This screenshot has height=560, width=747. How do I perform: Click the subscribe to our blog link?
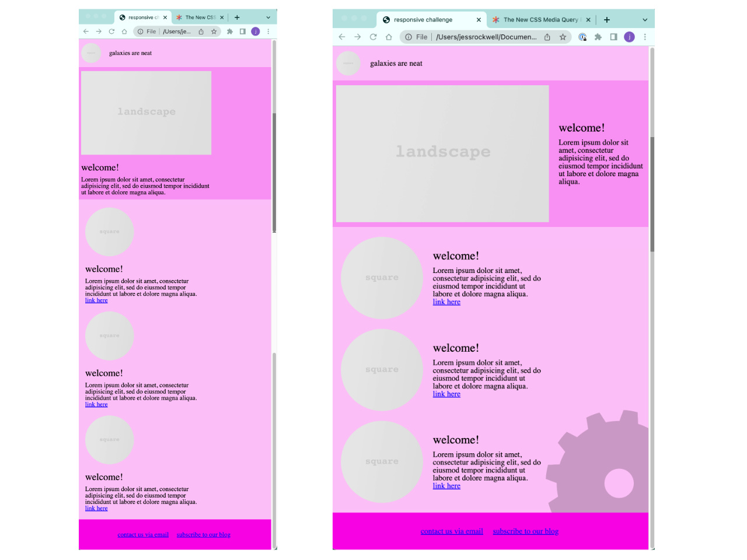click(x=525, y=531)
